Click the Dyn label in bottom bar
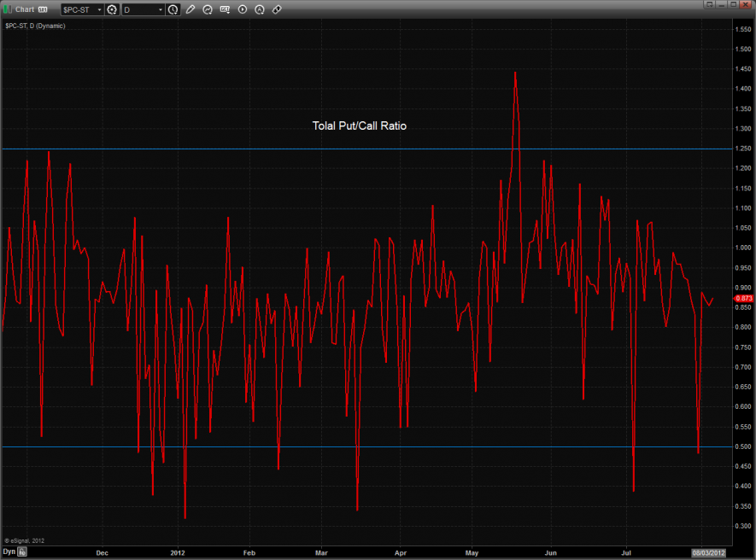756x560 pixels. (9, 551)
